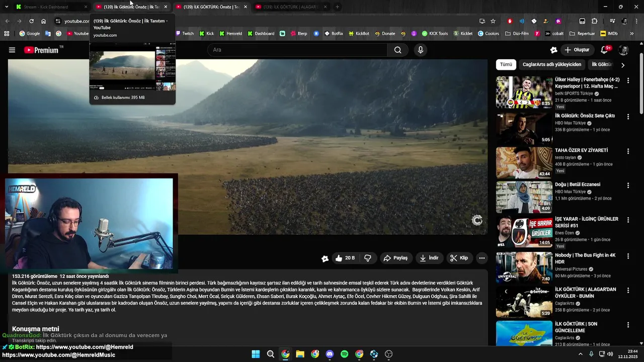Open File Explorer from the taskbar
Viewport: 644px width, 362px height.
300,354
